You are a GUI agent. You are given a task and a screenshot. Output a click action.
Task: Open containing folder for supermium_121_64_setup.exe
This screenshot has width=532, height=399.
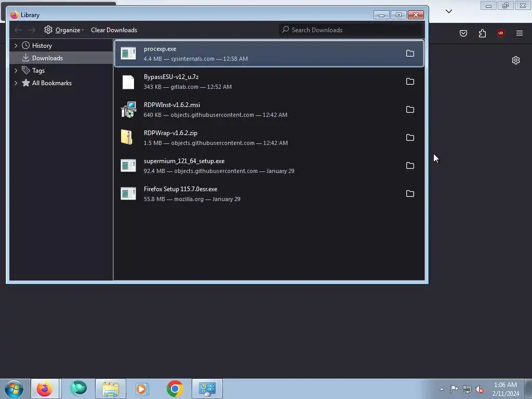pyautogui.click(x=410, y=166)
